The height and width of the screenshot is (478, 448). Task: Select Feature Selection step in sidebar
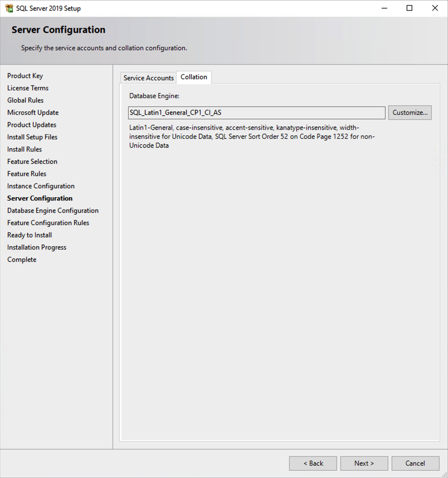point(32,161)
